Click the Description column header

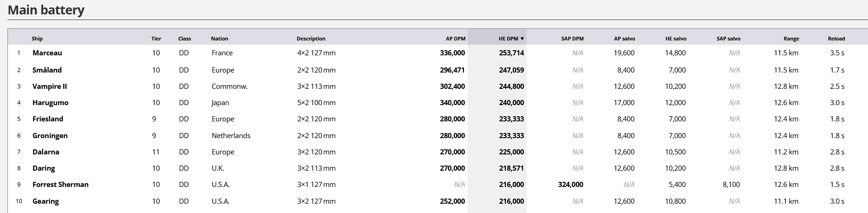point(311,39)
